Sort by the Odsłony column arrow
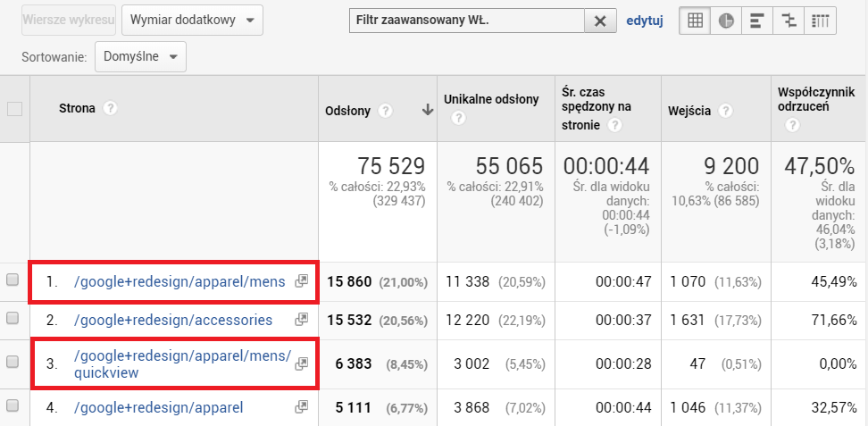The width and height of the screenshot is (868, 426). pos(427,111)
